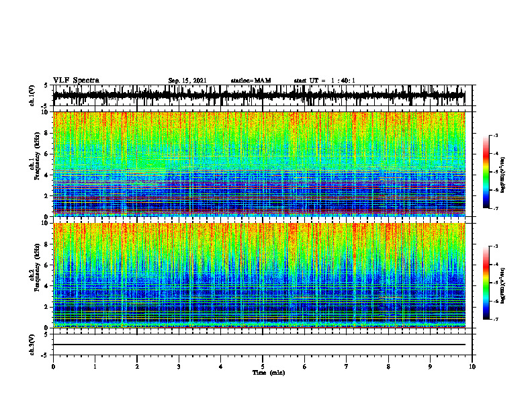Image resolution: width=532 pixels, height=411 pixels.
Task: Click the ch.1 spectrogram image panel
Action: pyautogui.click(x=259, y=164)
